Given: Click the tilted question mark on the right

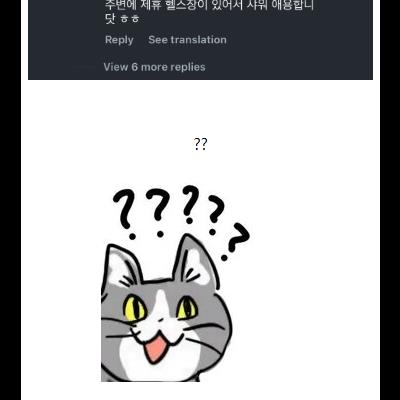Looking at the screenshot, I should (x=235, y=242).
